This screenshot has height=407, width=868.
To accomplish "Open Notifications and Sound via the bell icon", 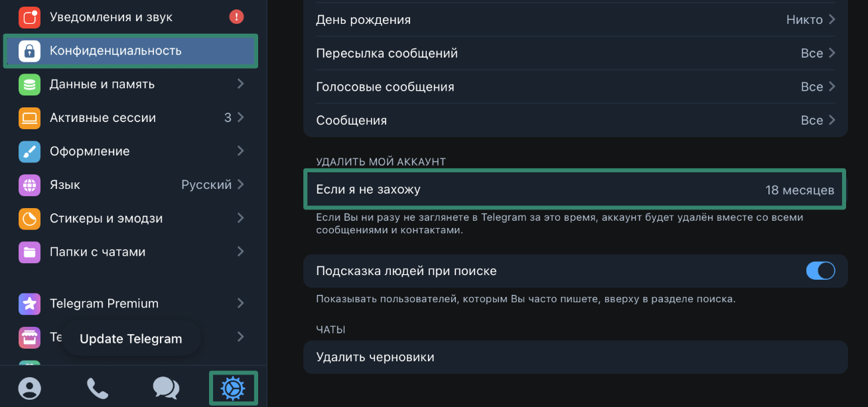I will (x=29, y=17).
